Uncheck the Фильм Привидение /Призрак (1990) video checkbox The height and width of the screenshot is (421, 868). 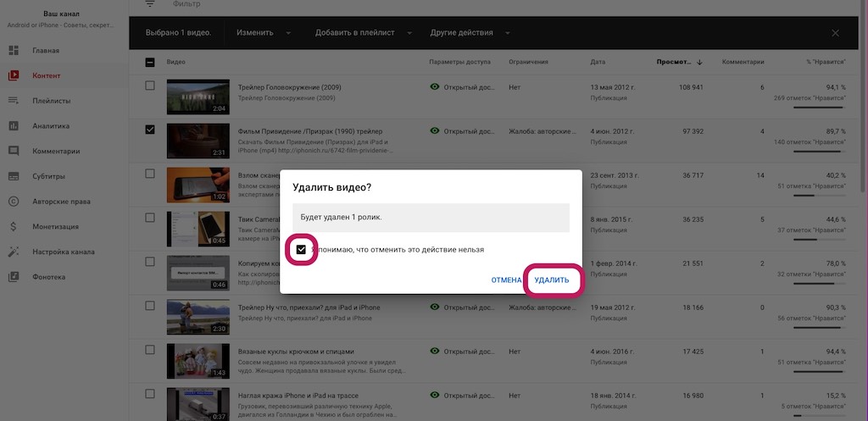coord(150,130)
